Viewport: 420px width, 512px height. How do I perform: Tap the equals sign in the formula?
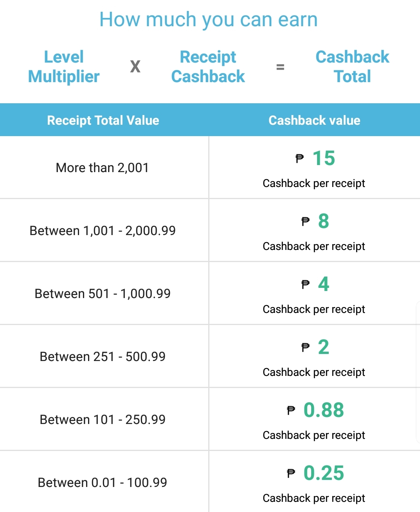[x=280, y=67]
